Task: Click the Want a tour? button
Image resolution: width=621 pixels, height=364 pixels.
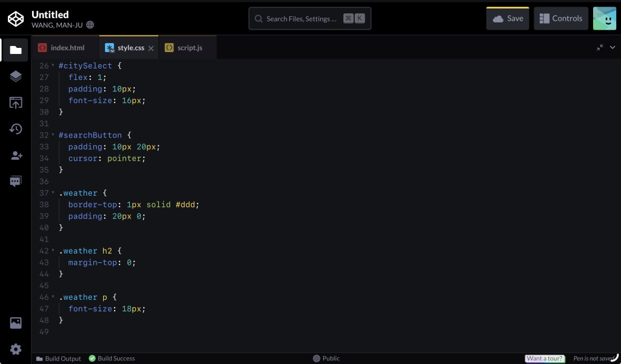Action: (x=545, y=359)
